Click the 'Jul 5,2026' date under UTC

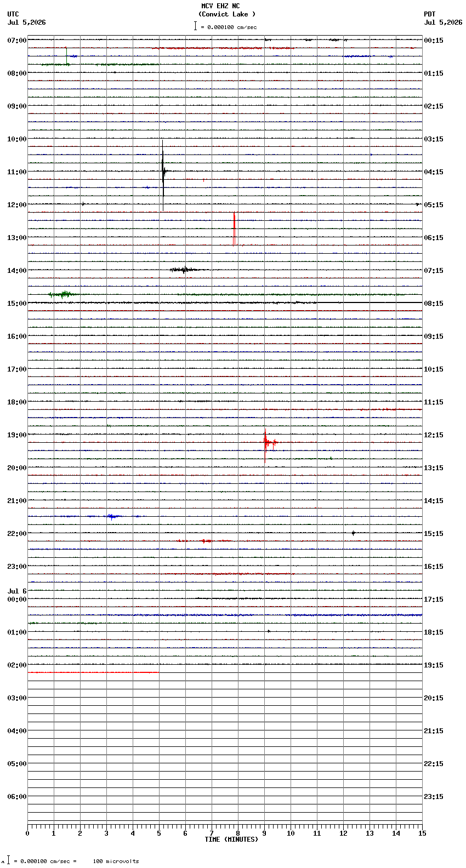point(27,22)
